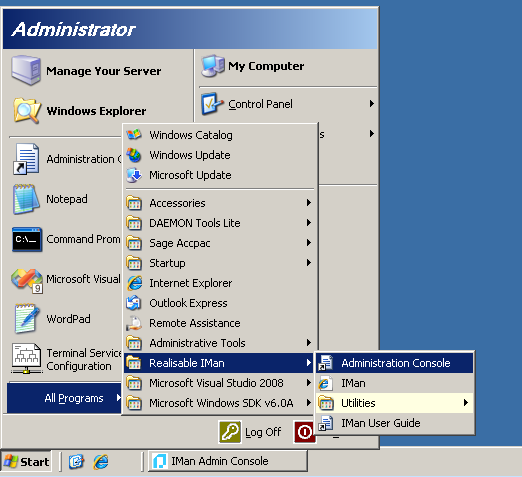Select Microsoft Visual Studio 2008 label
The height and width of the screenshot is (477, 522).
point(216,383)
